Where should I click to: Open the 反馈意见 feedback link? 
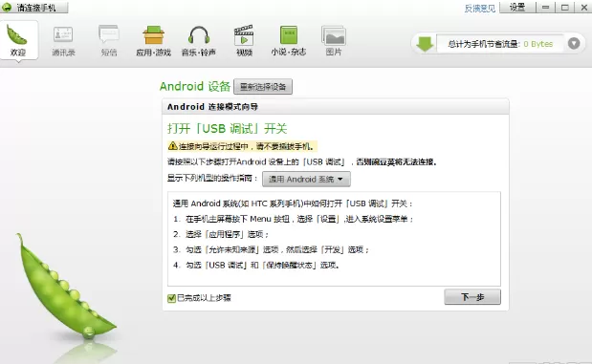(479, 8)
